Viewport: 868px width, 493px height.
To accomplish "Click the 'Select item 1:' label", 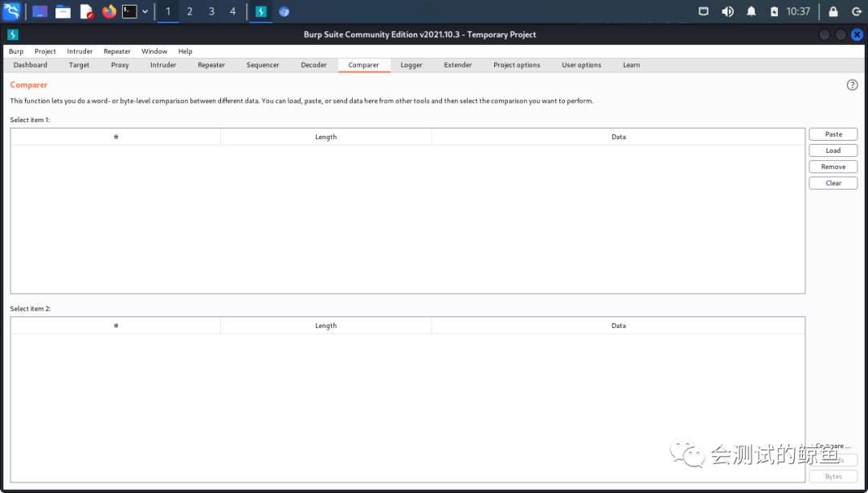I will (30, 120).
